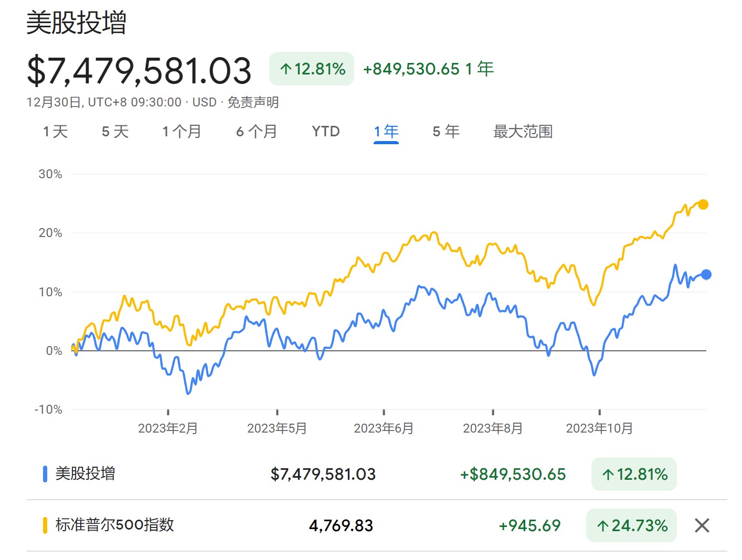Select the 1天 time range tab
Viewport: 742px width, 560px height.
[x=56, y=132]
